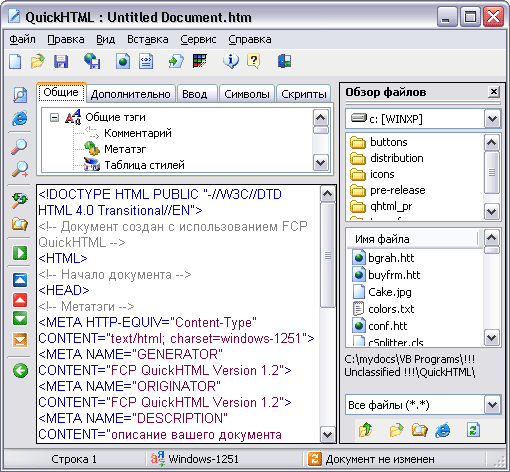
Task: Click the page with globe toolbar icon
Action: point(123,61)
